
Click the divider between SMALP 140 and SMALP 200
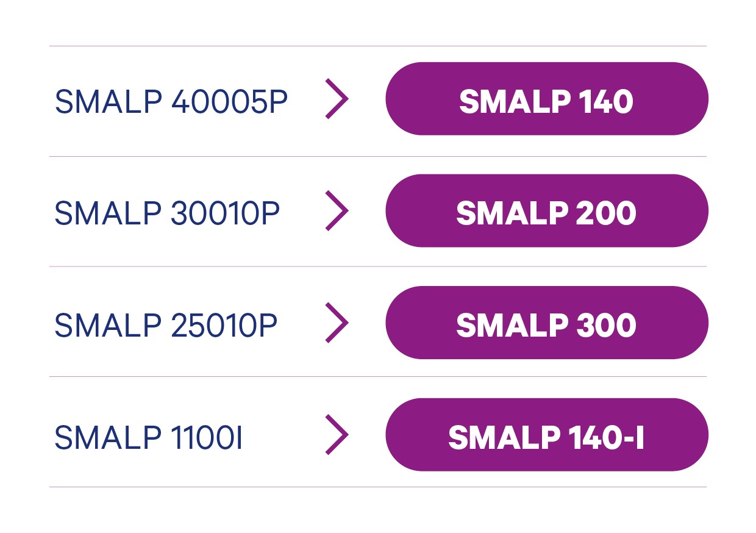(378, 156)
